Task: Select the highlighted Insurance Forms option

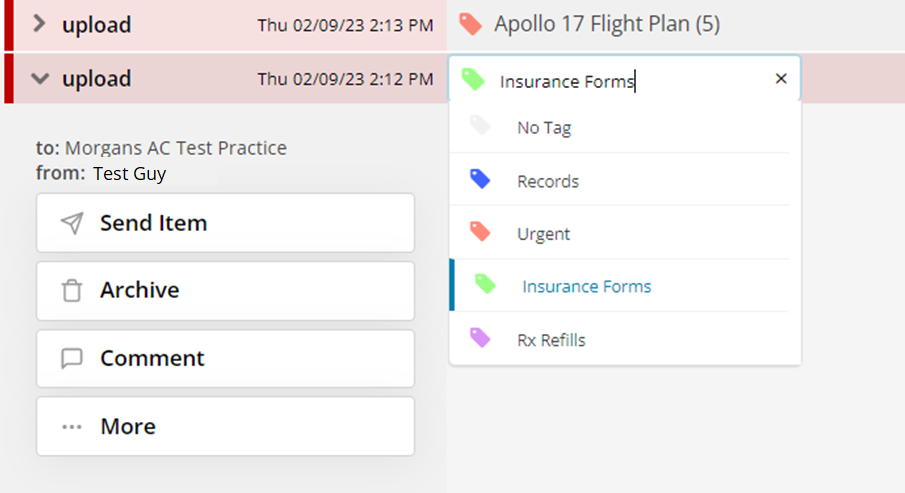Action: 586,287
